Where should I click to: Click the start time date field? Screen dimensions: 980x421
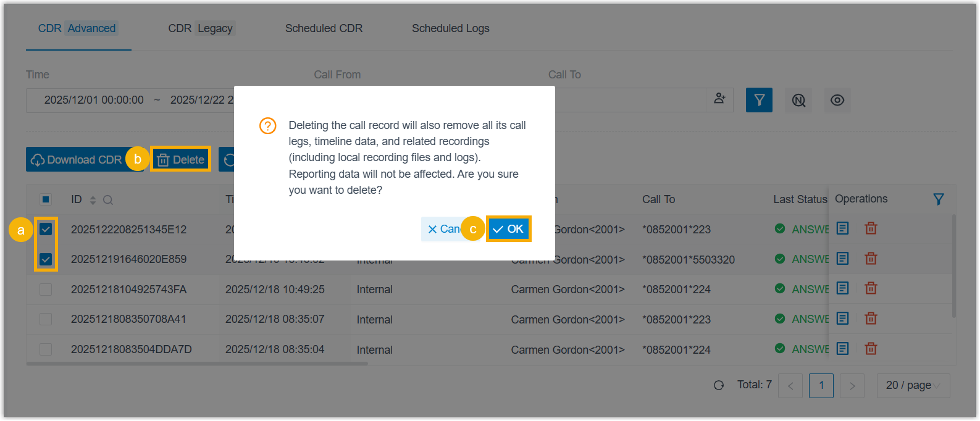click(94, 100)
